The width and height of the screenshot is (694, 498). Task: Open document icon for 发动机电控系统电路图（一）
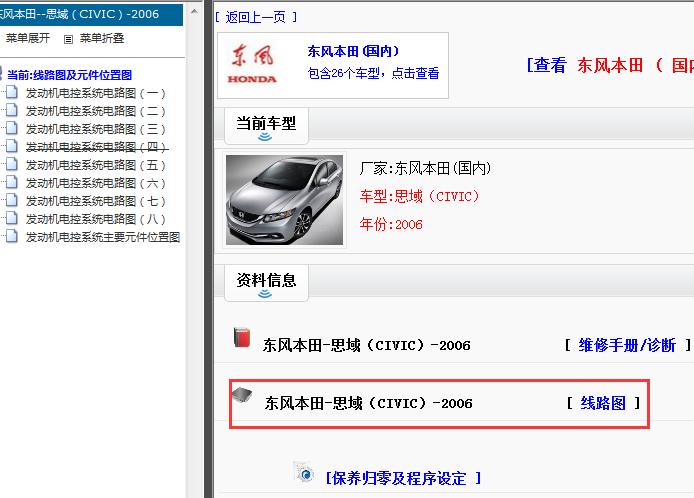click(x=12, y=93)
